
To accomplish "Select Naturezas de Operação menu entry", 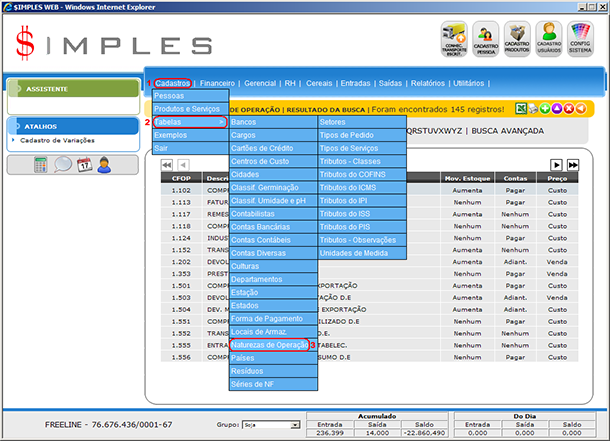I will 269,344.
